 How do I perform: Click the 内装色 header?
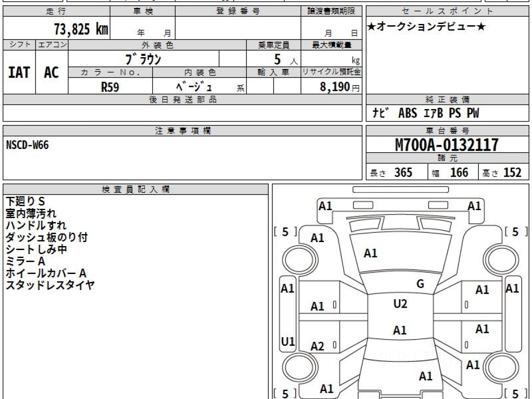[x=199, y=72]
